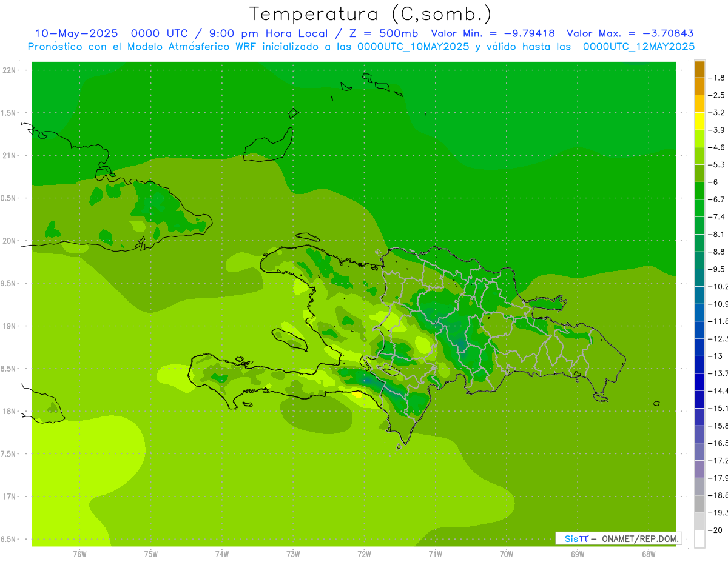728x562 pixels.
Task: Click the '22N' latitude label
Action: (10, 70)
